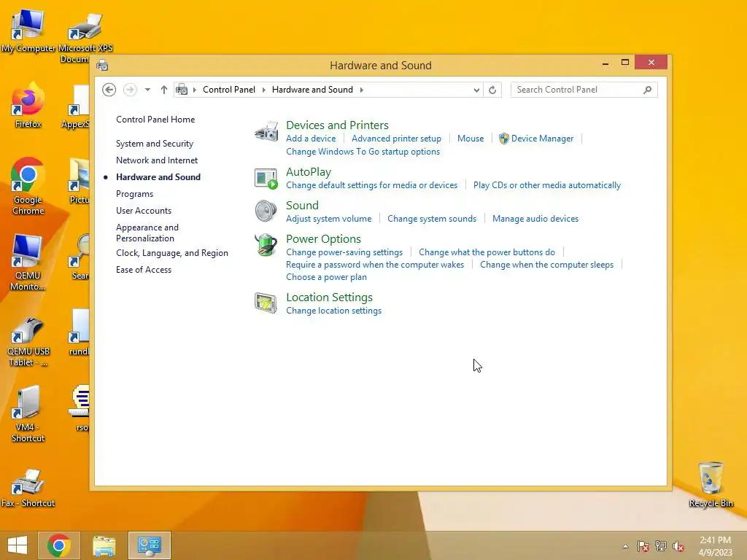The image size is (747, 560).
Task: Click Manage audio devices link
Action: [x=535, y=219]
